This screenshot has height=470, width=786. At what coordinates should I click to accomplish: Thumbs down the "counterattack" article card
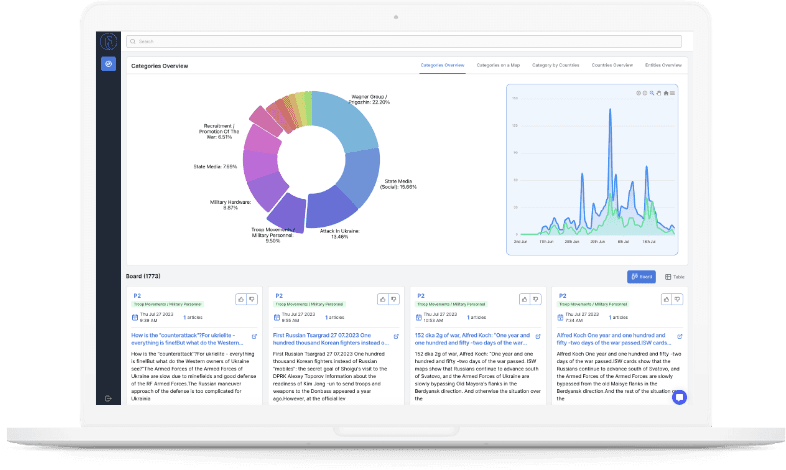[252, 299]
